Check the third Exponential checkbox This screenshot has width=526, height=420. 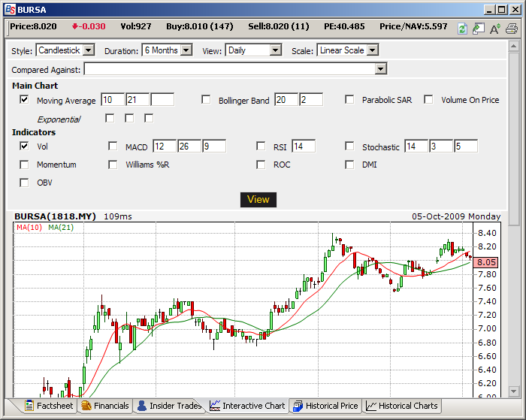click(x=149, y=119)
